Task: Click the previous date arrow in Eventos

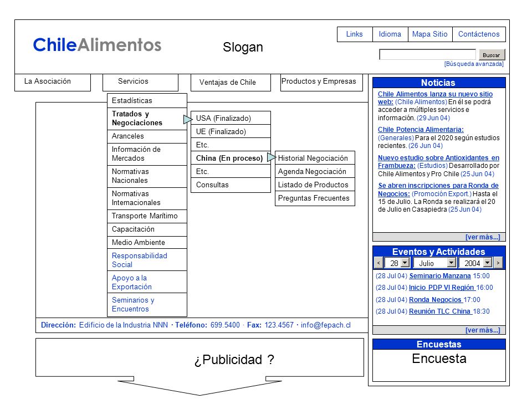Action: pos(378,263)
